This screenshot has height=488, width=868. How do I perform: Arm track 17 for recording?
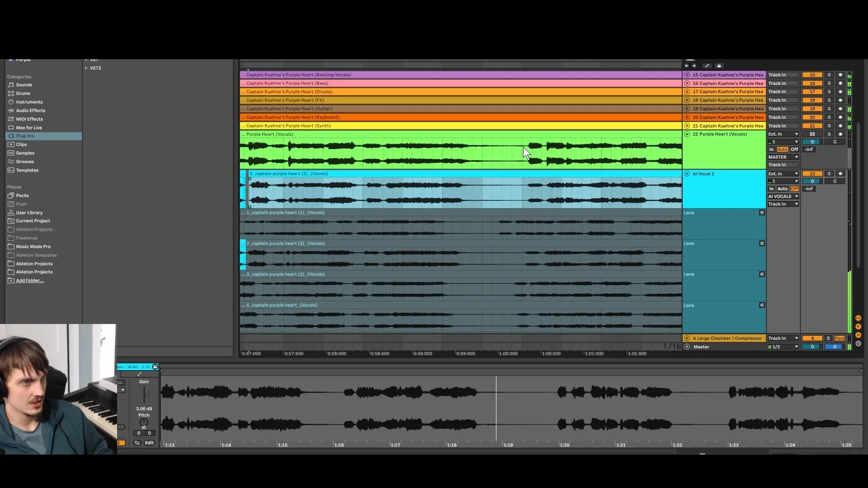pos(840,91)
